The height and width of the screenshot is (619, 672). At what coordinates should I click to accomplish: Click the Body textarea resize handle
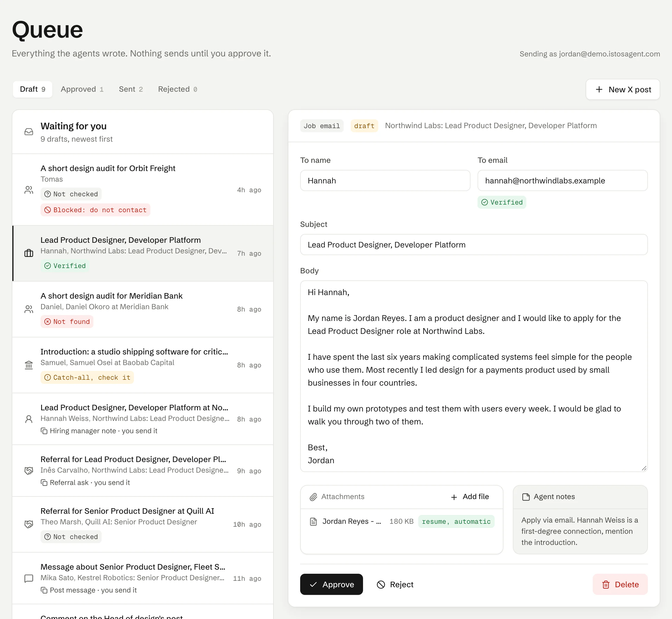(x=644, y=468)
